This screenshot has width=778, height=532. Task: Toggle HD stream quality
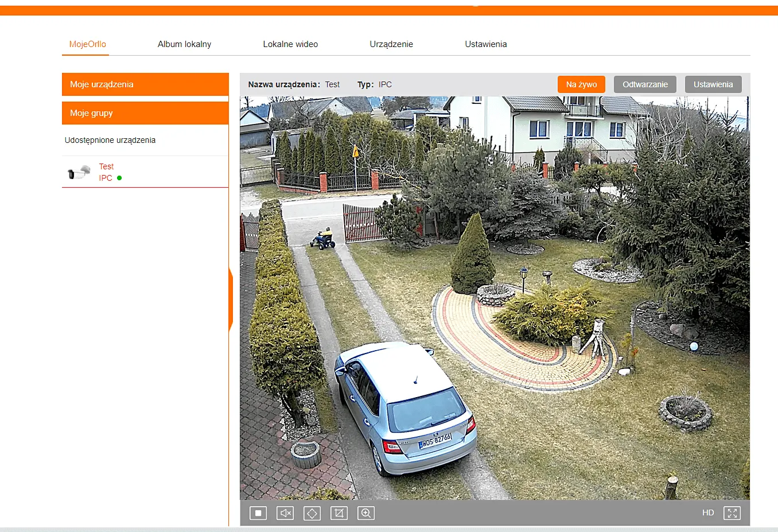(x=708, y=513)
